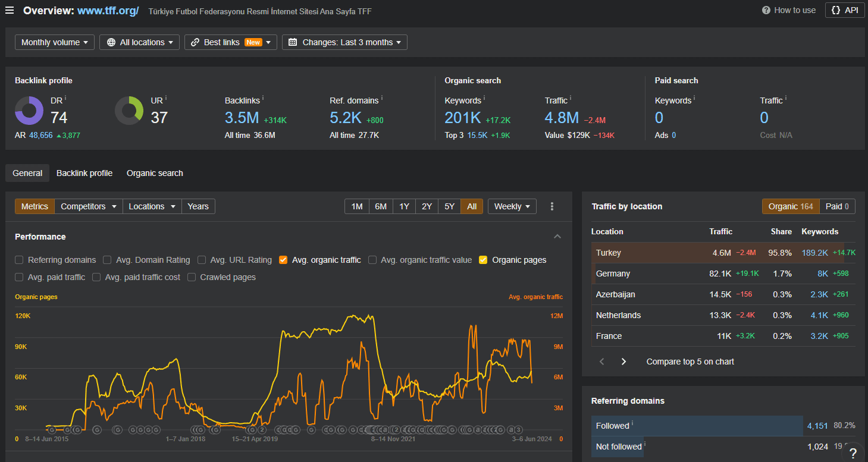Click the How to use help icon

tap(766, 10)
